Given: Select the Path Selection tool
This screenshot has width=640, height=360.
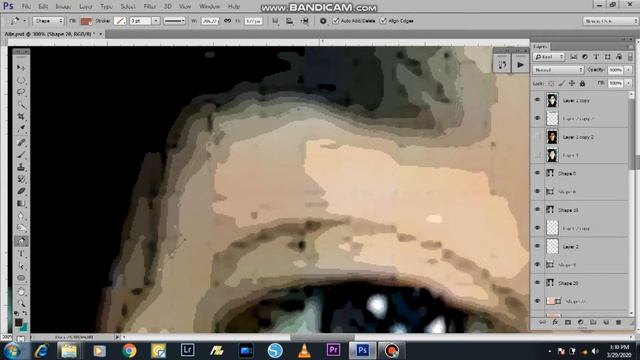Looking at the screenshot, I should [x=21, y=266].
